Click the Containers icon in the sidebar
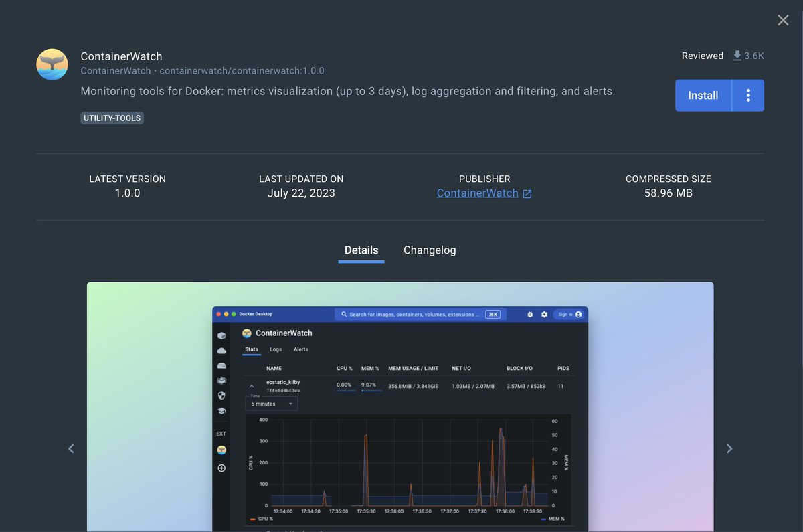Viewport: 803px width, 532px height. [221, 335]
